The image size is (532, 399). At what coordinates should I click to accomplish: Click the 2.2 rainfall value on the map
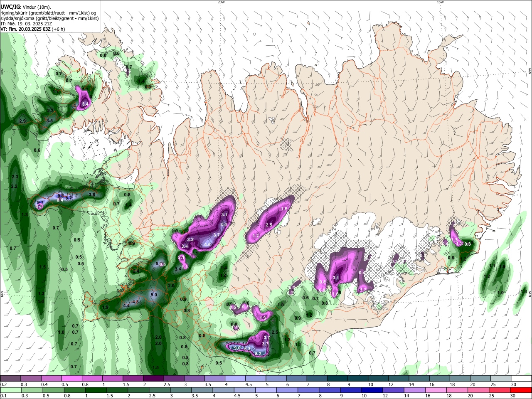point(14,186)
